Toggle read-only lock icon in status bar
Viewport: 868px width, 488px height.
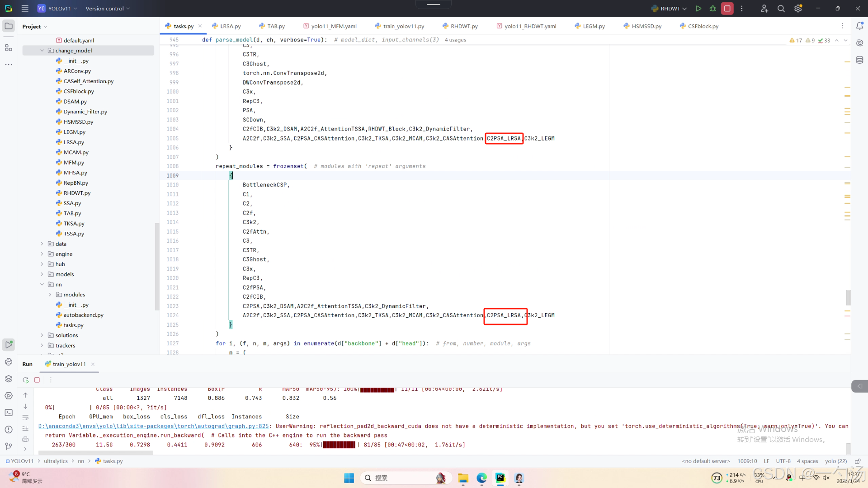coord(857,461)
